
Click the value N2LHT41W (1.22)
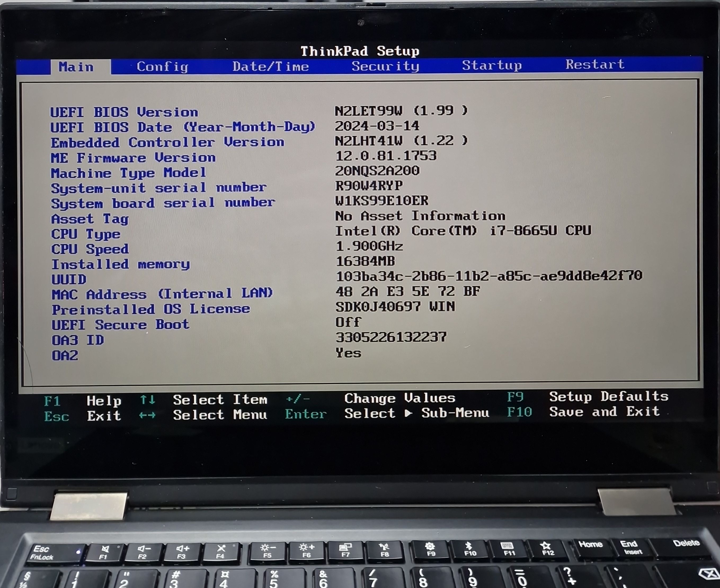coord(402,141)
